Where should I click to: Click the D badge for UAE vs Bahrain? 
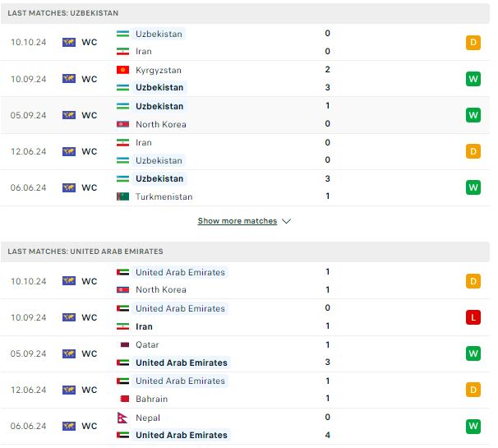click(473, 390)
